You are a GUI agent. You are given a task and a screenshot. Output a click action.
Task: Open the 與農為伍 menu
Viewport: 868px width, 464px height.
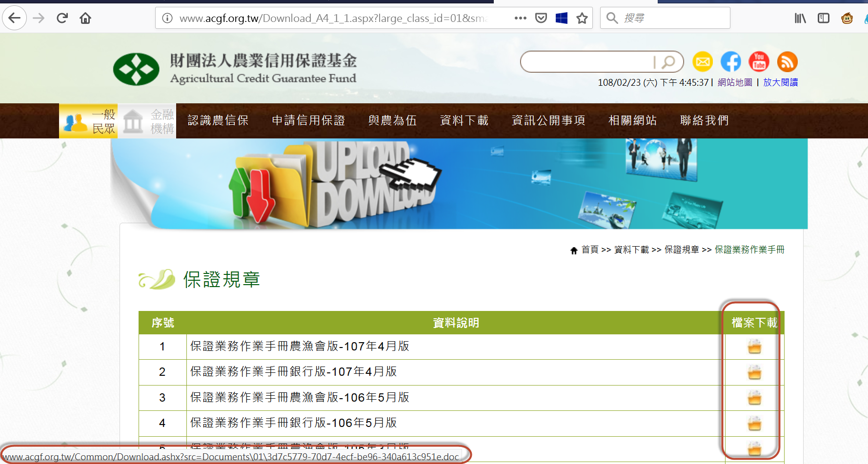click(392, 120)
